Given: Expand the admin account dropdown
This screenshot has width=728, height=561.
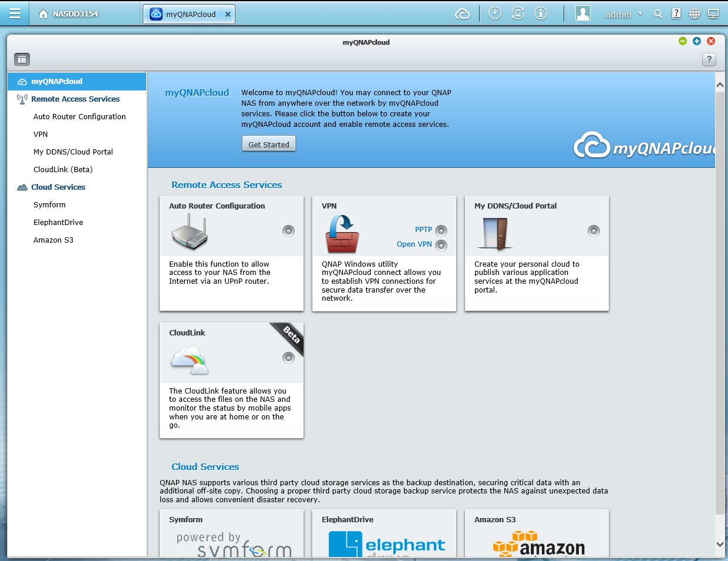Looking at the screenshot, I should tap(623, 14).
